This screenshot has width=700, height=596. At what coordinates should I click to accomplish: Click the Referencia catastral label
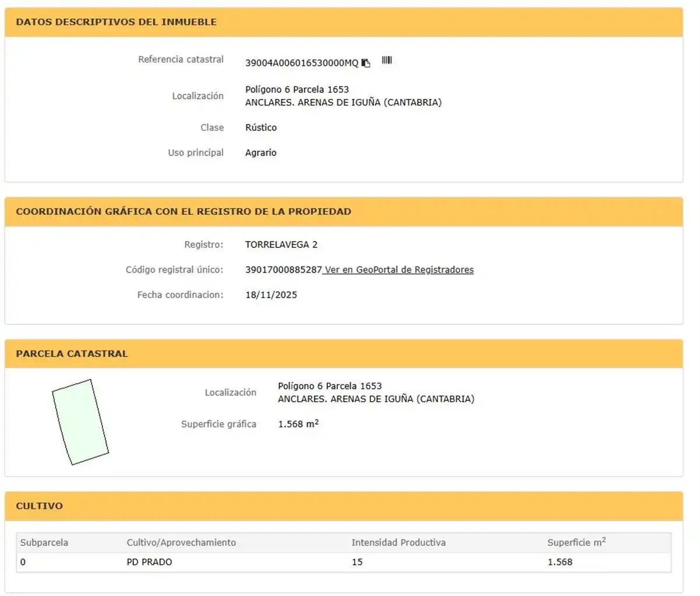click(181, 59)
